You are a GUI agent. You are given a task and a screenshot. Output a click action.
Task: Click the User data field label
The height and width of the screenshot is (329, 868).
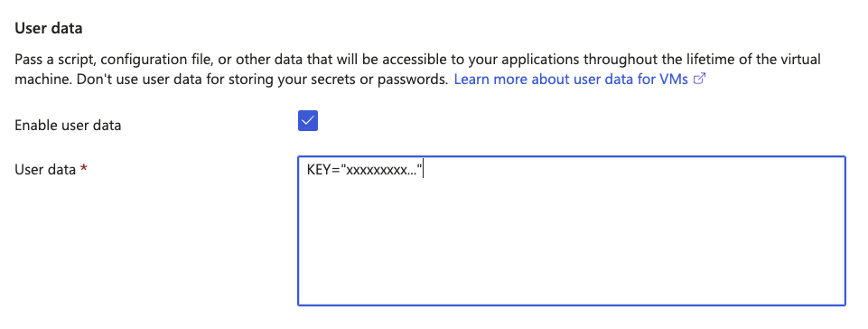(x=45, y=170)
